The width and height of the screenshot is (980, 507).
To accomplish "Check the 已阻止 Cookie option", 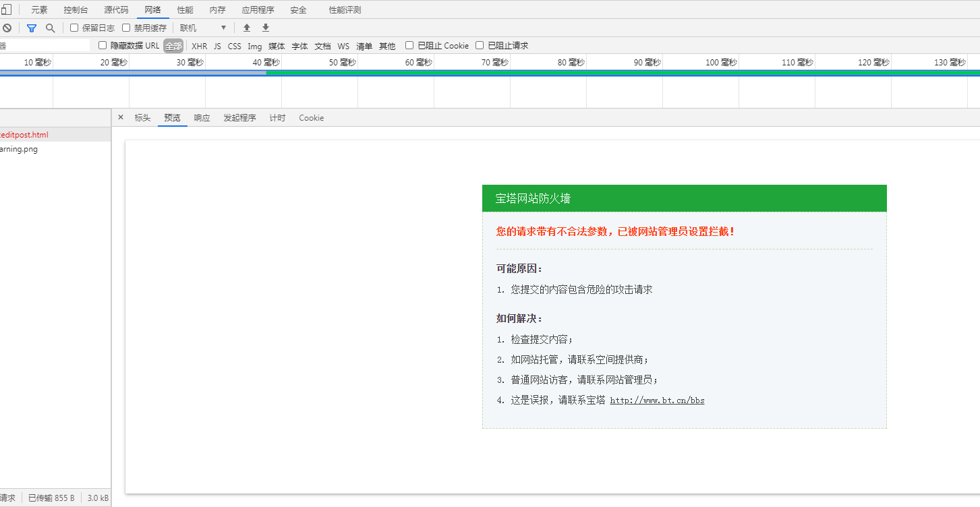I will [409, 45].
